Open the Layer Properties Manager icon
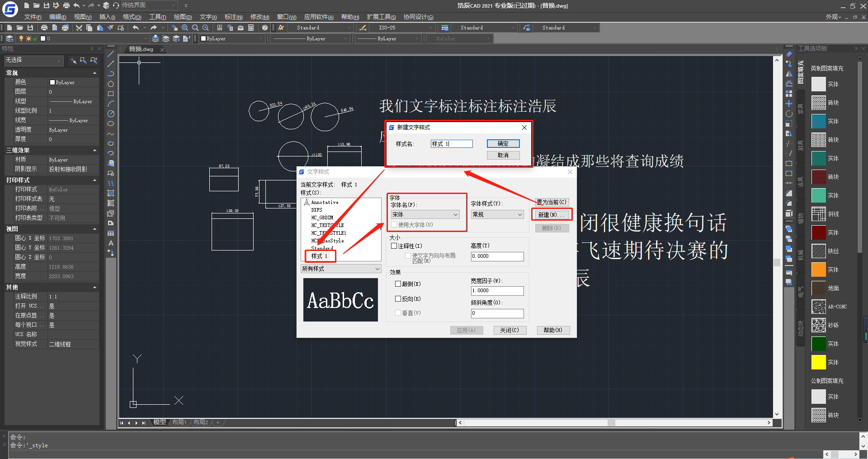This screenshot has width=868, height=459. (x=9, y=38)
